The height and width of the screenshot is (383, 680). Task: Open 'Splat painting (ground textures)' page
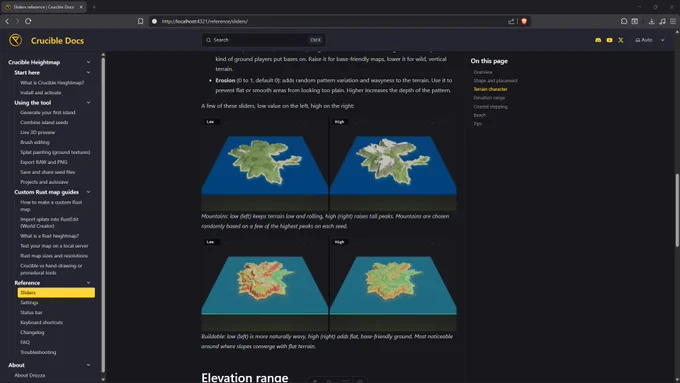[55, 152]
